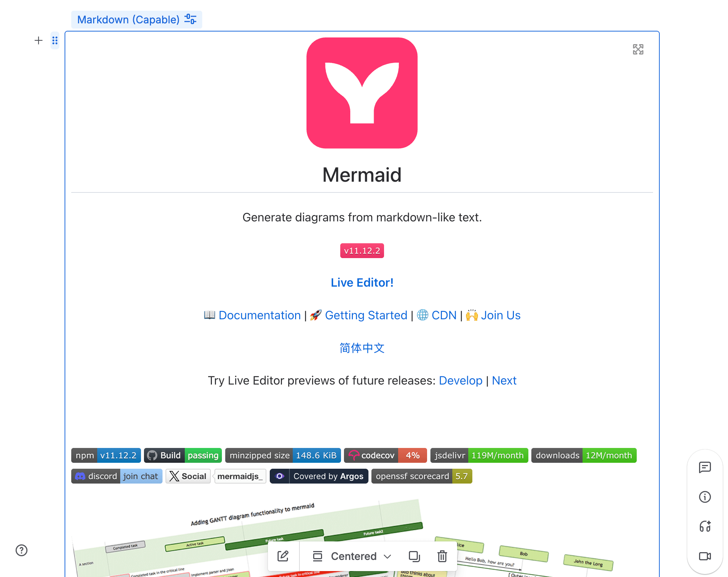Image resolution: width=728 pixels, height=577 pixels.
Task: Click the Live Editor! link
Action: tap(362, 283)
